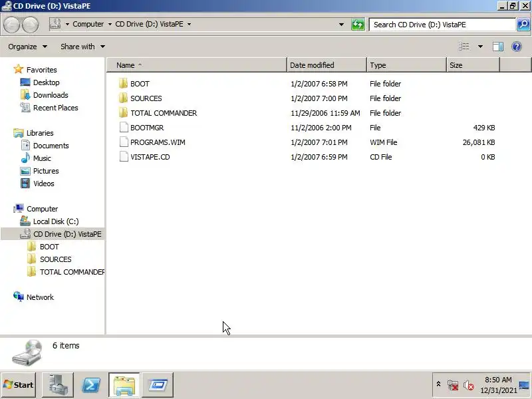Show the preview pane icon
The width and height of the screenshot is (532, 399).
(497, 47)
